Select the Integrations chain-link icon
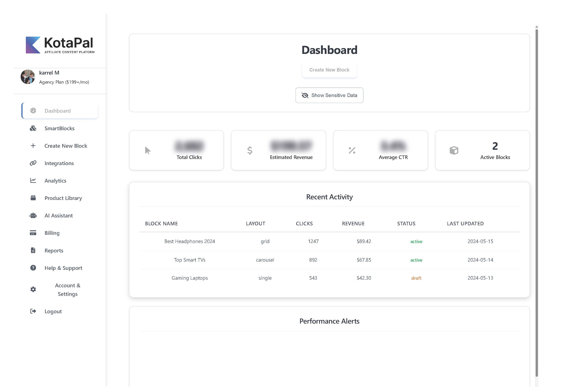Viewport: 566px width, 392px height. tap(33, 163)
